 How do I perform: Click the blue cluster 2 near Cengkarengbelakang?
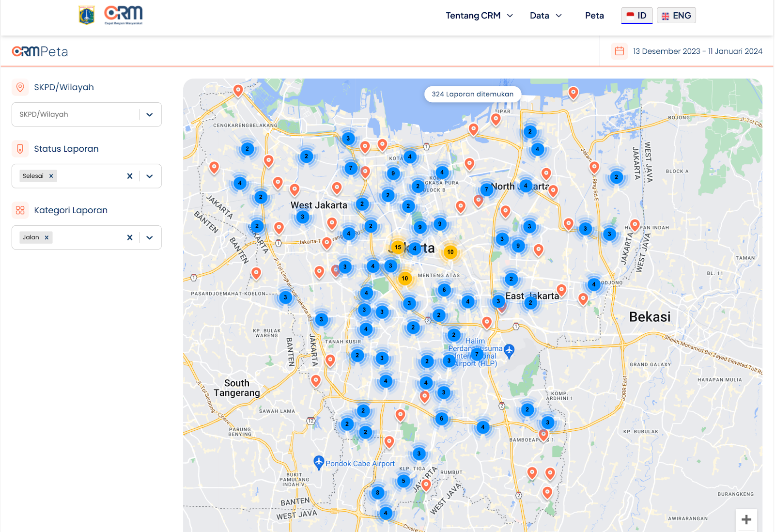click(x=247, y=149)
